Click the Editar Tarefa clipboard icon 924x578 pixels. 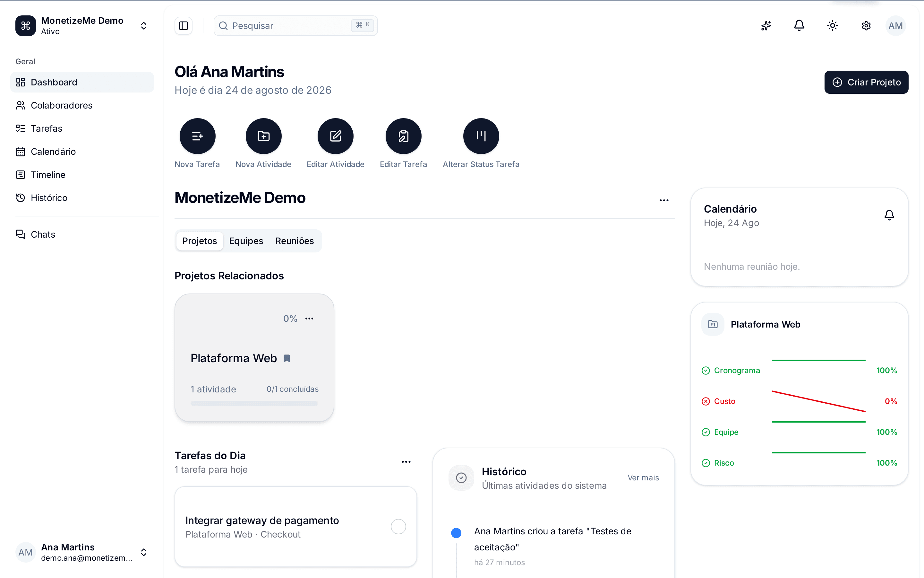404,136
